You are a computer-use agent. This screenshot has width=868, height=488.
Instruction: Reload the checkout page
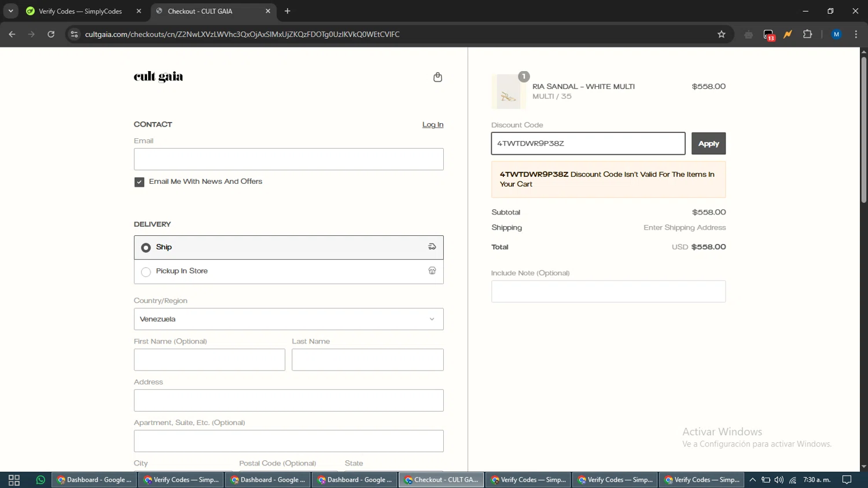[x=51, y=34]
